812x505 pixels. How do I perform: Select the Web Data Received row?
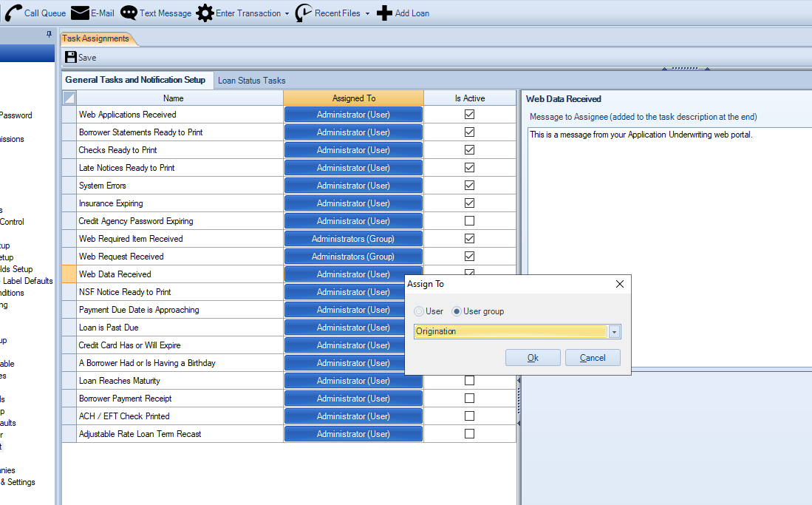[x=180, y=274]
